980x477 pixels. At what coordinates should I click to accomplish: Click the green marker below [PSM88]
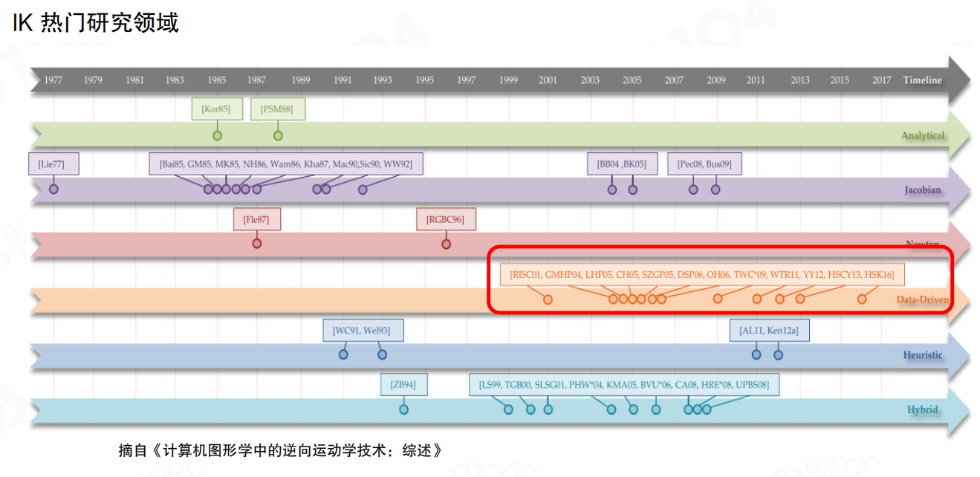(x=278, y=135)
